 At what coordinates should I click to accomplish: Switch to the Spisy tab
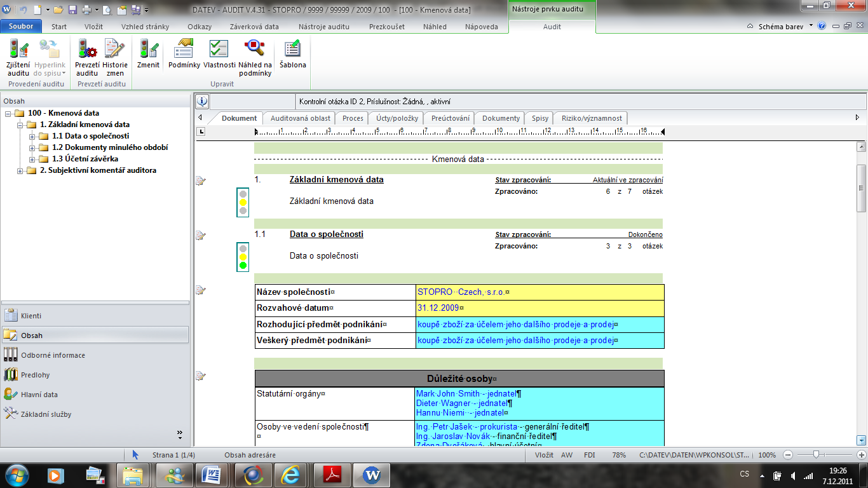coord(540,118)
